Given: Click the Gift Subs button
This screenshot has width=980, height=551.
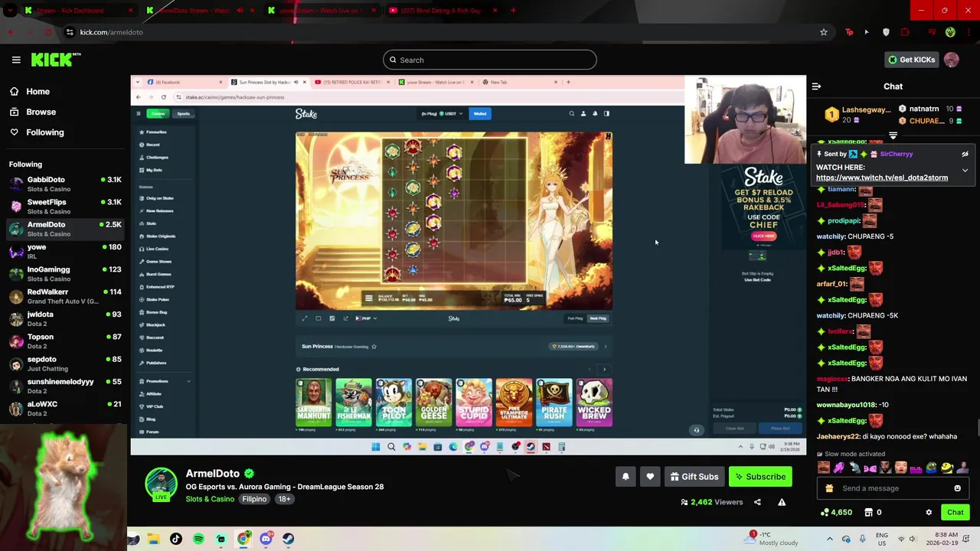Looking at the screenshot, I should tap(694, 477).
